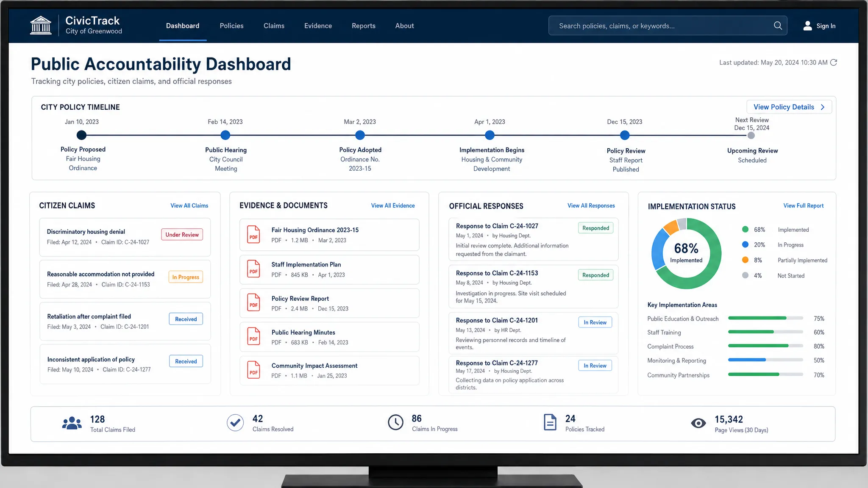Image resolution: width=868 pixels, height=488 pixels.
Task: Select the Public Hearing timeline marker
Action: point(225,135)
